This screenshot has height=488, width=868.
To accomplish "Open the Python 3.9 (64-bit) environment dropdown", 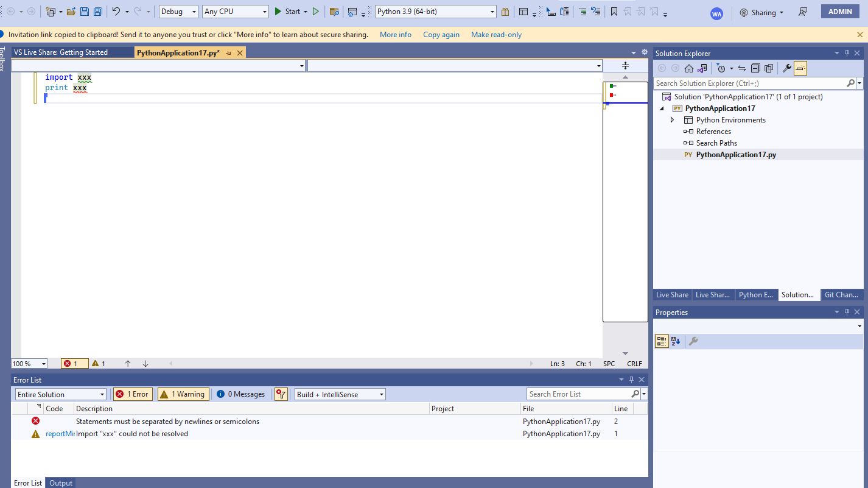I will click(436, 12).
